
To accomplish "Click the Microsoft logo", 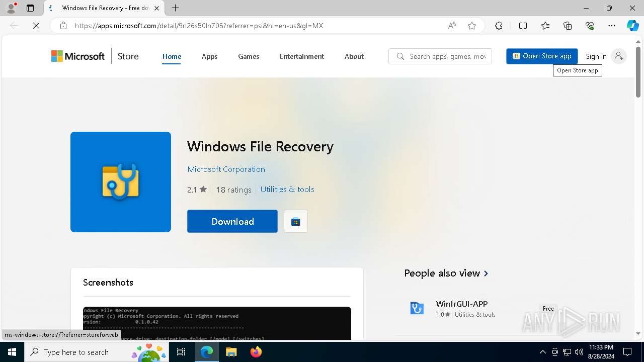I will (x=78, y=56).
